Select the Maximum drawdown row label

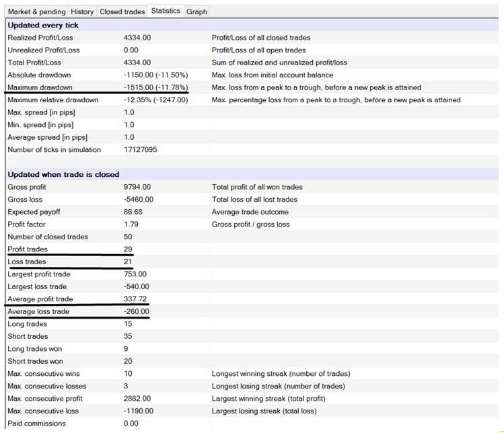point(40,87)
